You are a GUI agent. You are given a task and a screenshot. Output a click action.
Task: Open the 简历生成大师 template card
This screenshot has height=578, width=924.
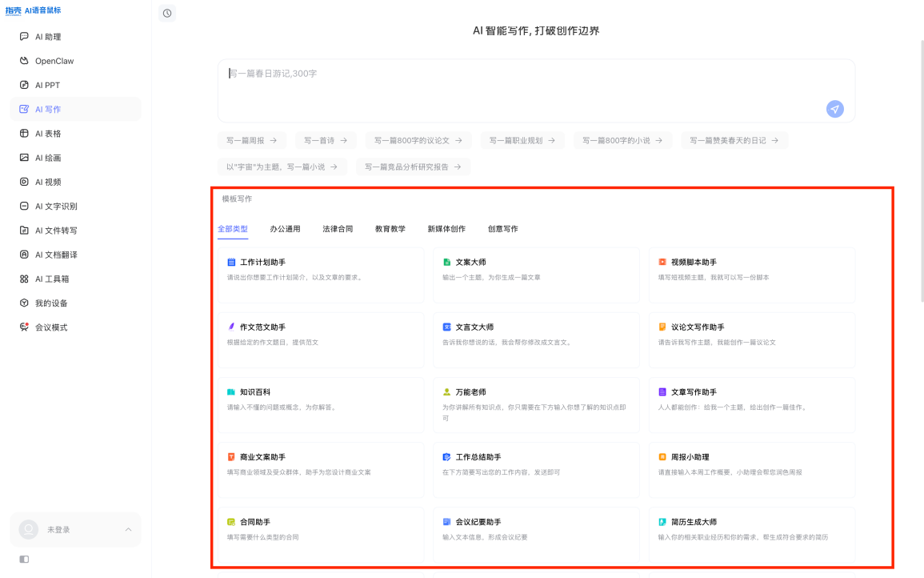(x=752, y=535)
